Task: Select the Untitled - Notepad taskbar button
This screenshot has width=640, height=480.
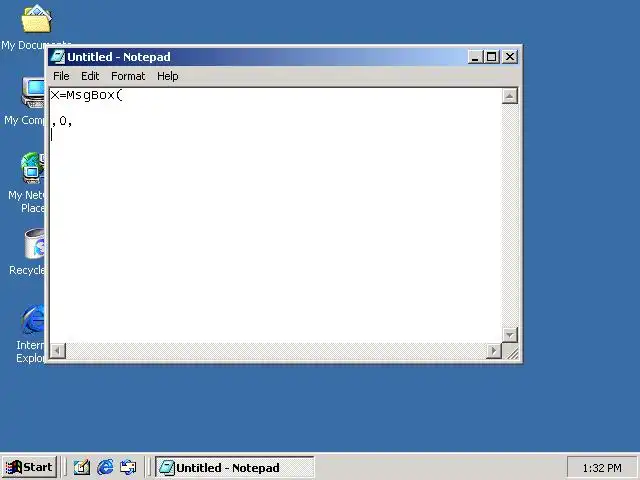Action: pyautogui.click(x=234, y=467)
